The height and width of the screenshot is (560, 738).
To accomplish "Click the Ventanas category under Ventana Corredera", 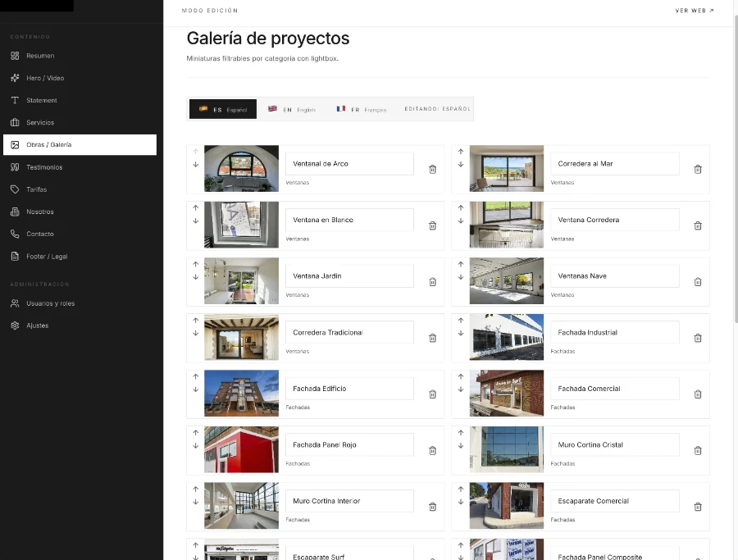I will coord(563,239).
